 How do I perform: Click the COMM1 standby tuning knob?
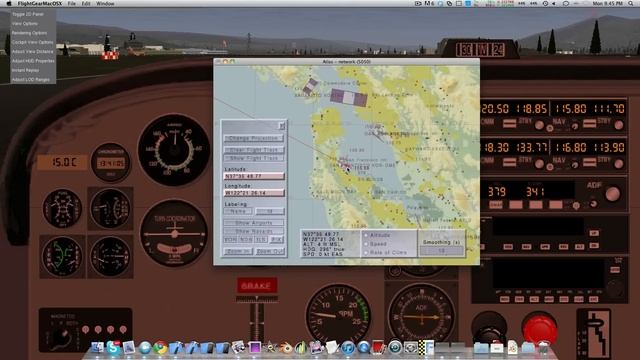click(539, 125)
